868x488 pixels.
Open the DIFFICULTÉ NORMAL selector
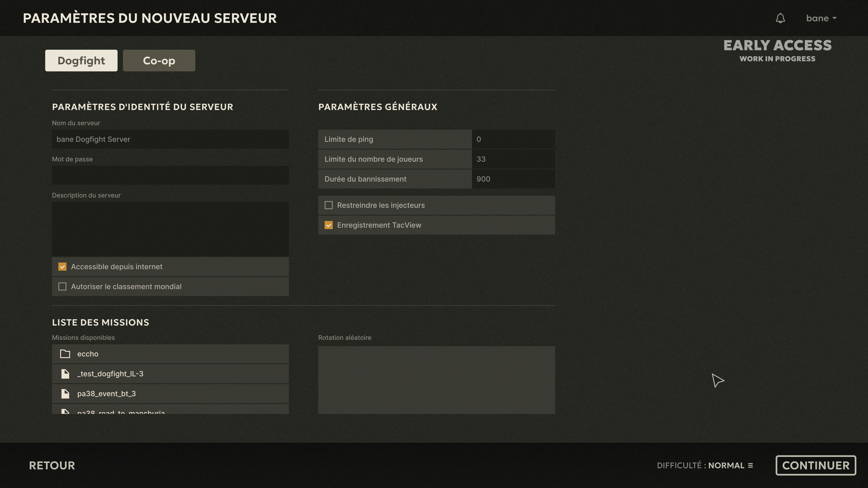point(705,465)
